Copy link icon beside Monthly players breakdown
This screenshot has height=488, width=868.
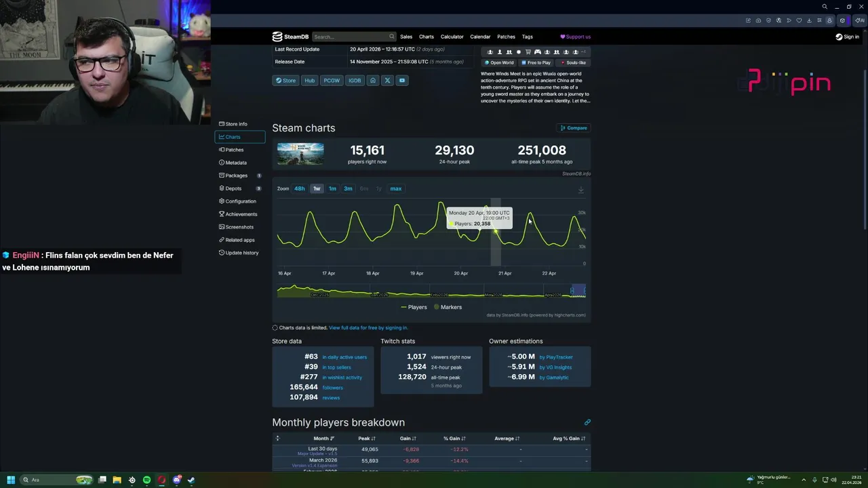587,422
